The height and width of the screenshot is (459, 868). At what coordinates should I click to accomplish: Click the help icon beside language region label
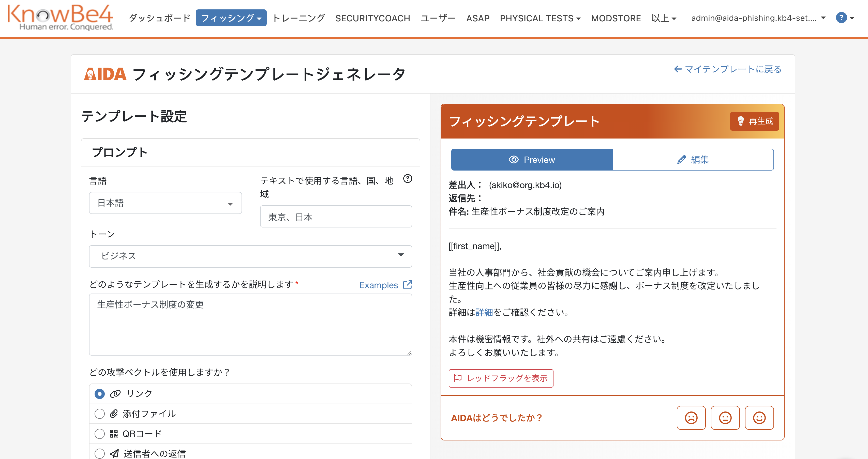(407, 179)
